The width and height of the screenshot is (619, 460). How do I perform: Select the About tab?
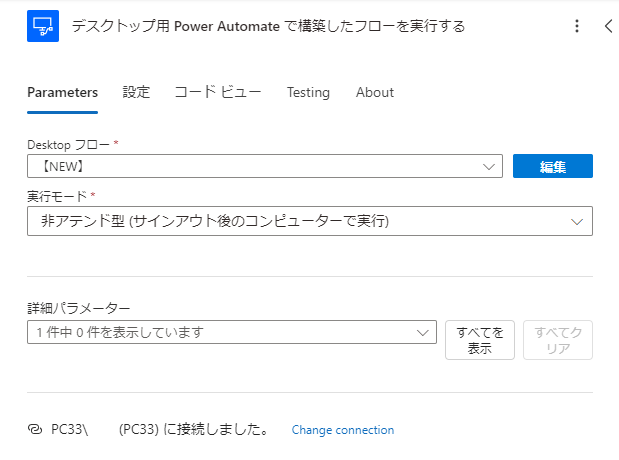375,92
